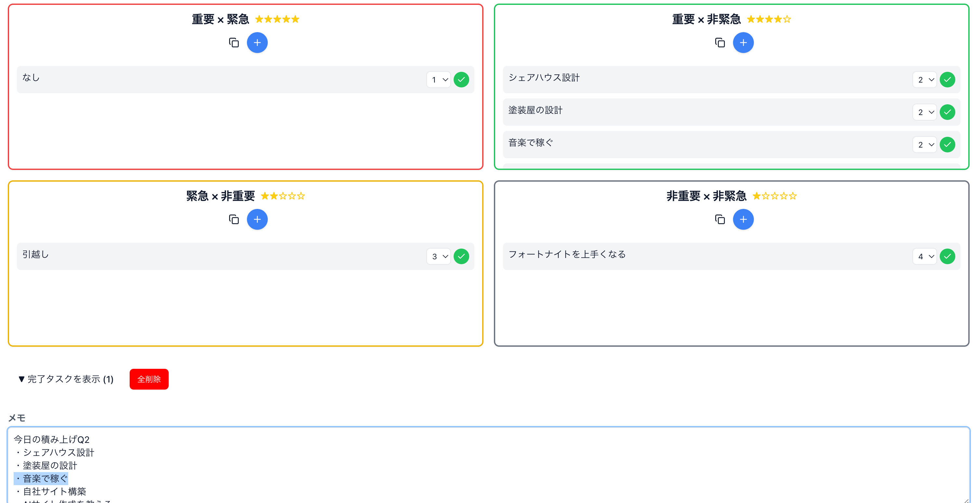
Task: Add a task to the 重要×緊急 quadrant
Action: [x=257, y=43]
